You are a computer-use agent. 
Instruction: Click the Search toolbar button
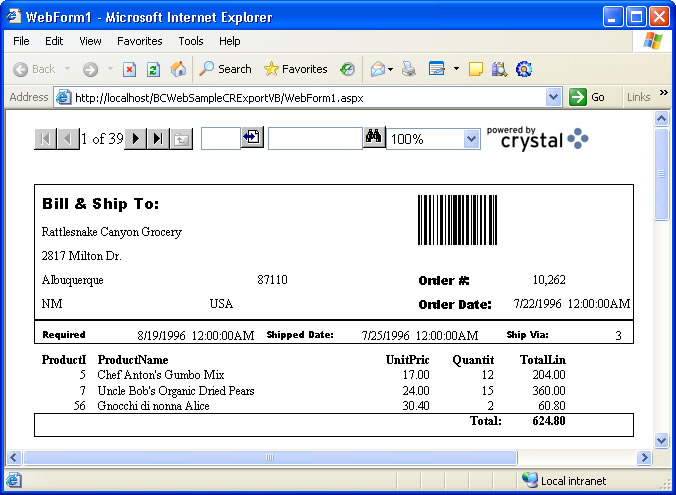225,69
